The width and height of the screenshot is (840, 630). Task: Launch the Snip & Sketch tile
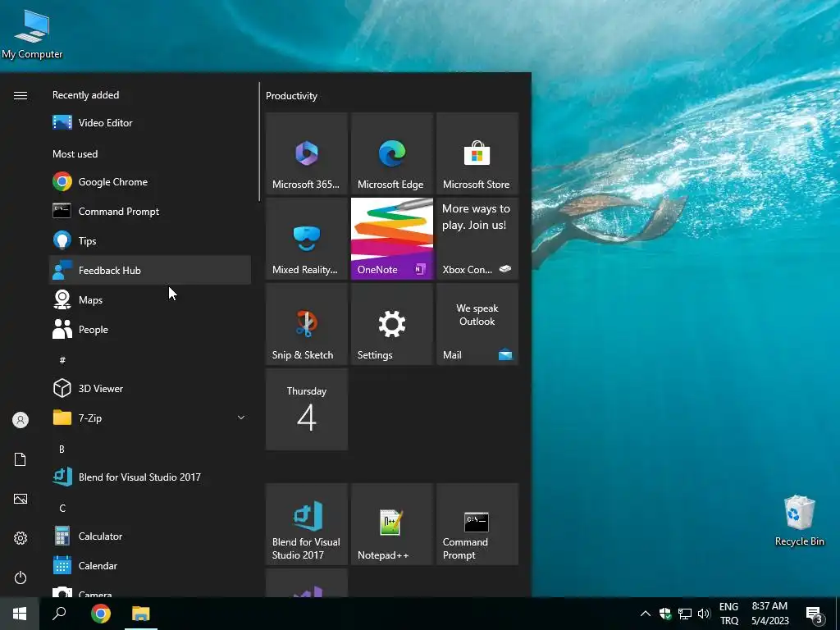307,323
